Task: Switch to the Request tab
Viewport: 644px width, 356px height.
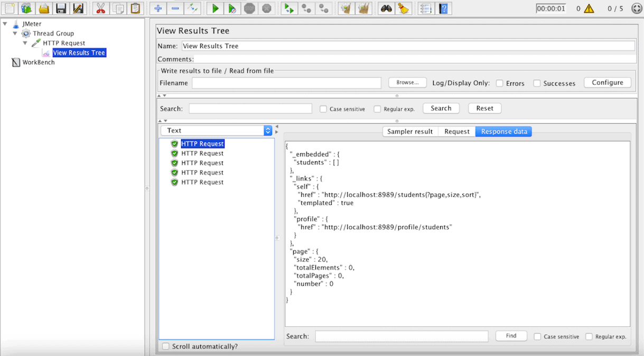Action: click(x=456, y=131)
